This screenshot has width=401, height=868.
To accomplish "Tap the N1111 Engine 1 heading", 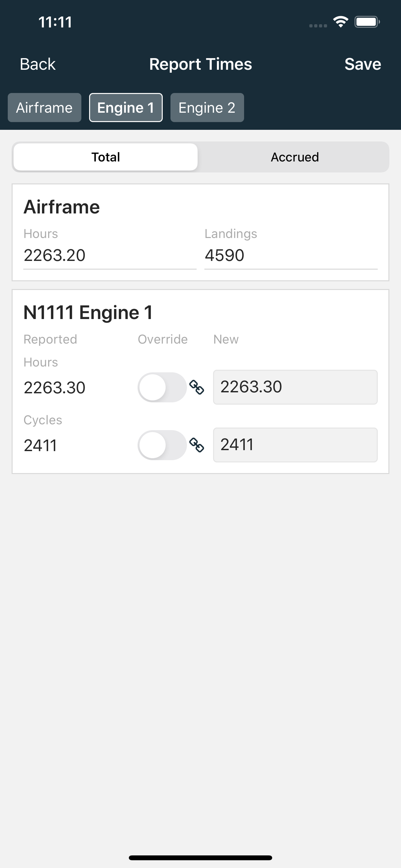I will point(88,312).
